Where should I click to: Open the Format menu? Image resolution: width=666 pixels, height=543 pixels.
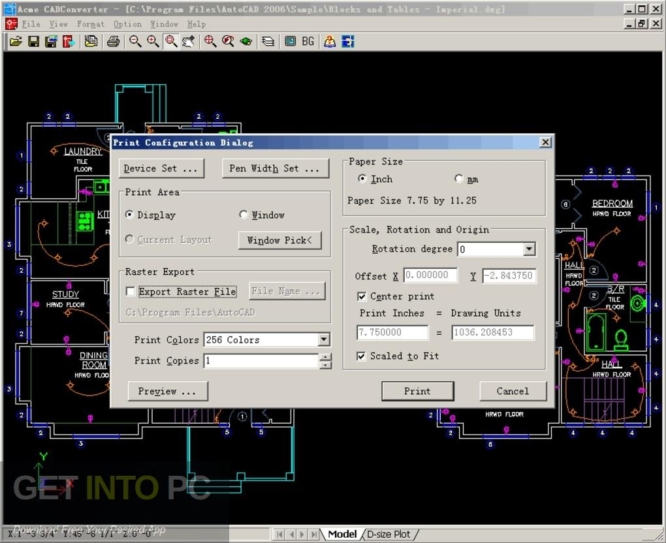(x=90, y=24)
